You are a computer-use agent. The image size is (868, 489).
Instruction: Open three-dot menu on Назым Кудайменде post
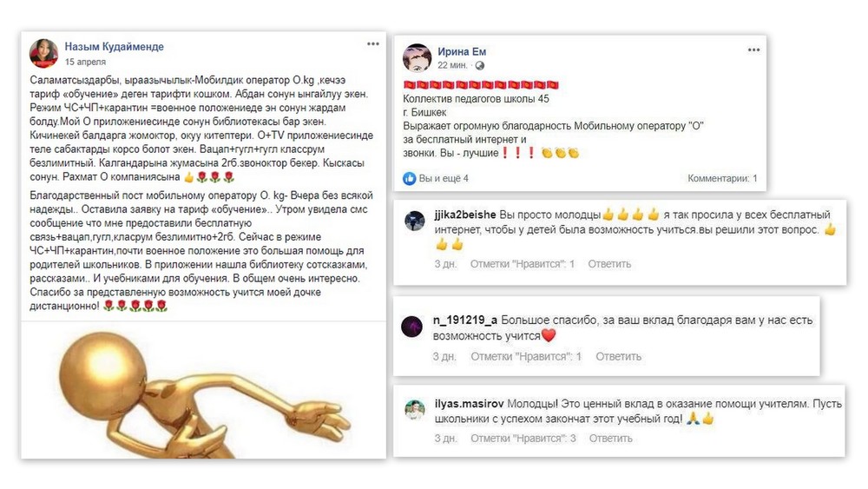click(x=373, y=44)
